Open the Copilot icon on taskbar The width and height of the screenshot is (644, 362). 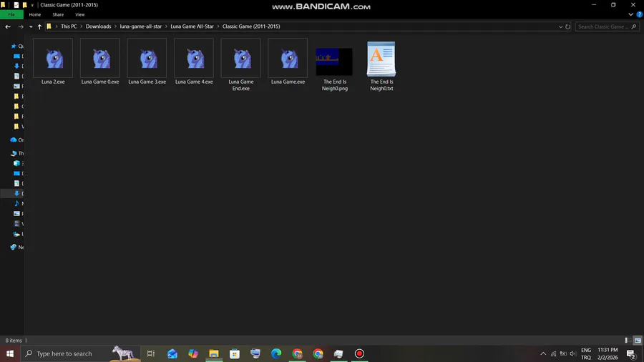click(x=192, y=353)
